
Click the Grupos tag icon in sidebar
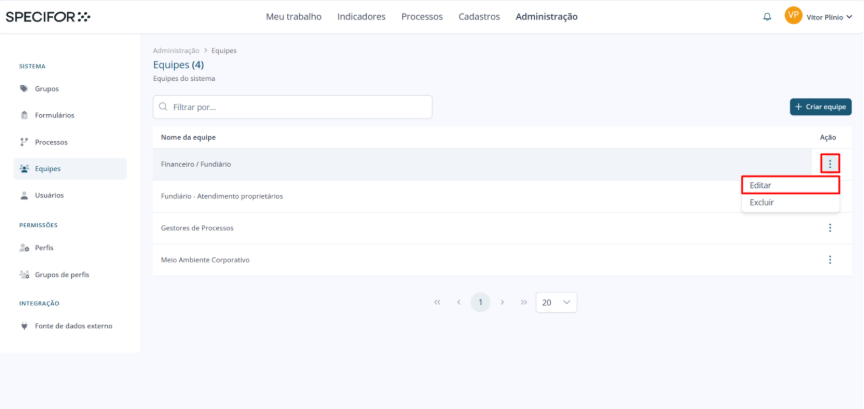pos(24,88)
